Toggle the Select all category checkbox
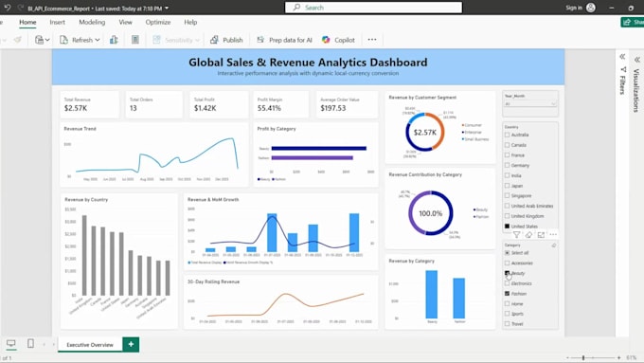This screenshot has height=363, width=644. pyautogui.click(x=508, y=253)
